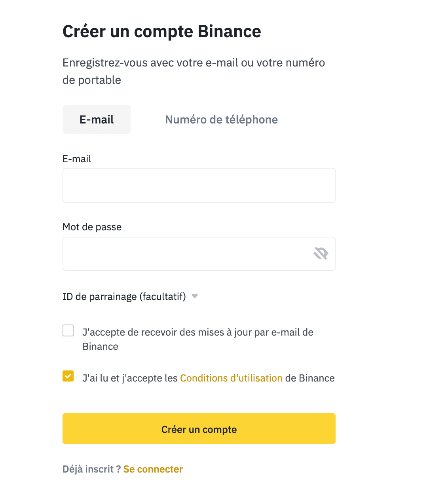Switch to the Numéro de téléphone tab
Screen dimensions: 448x486
coord(221,120)
